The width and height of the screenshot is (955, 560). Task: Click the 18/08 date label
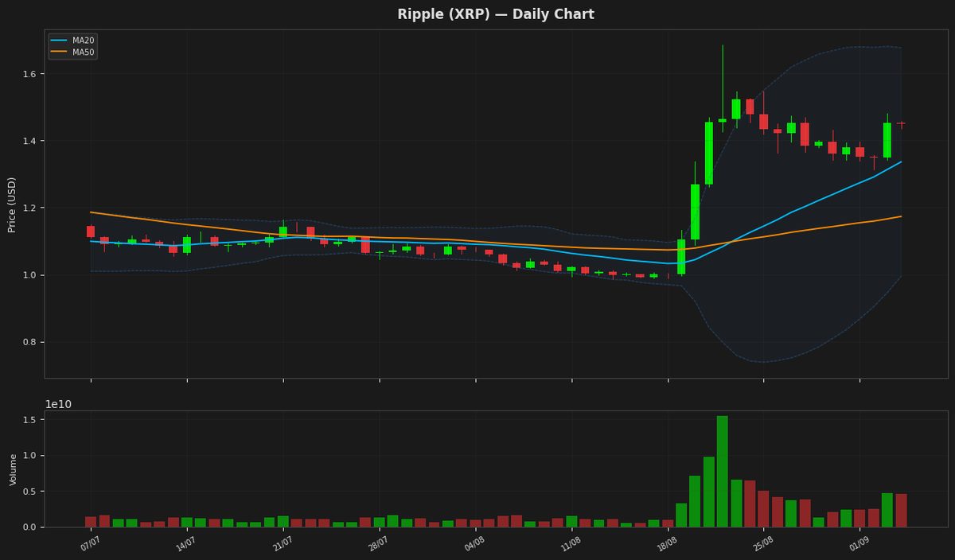point(667,544)
